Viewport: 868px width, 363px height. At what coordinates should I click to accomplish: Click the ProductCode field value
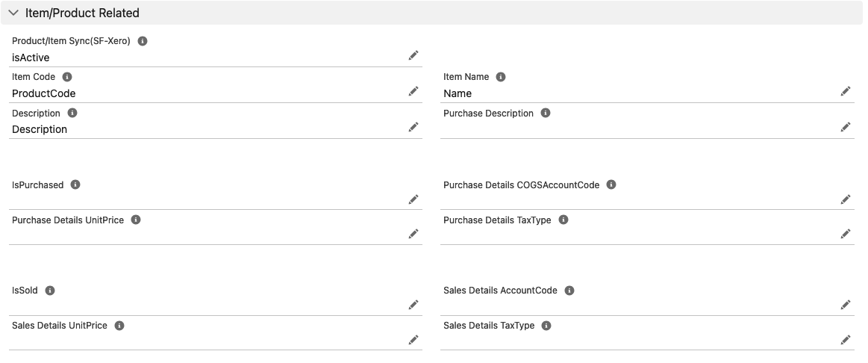point(44,93)
